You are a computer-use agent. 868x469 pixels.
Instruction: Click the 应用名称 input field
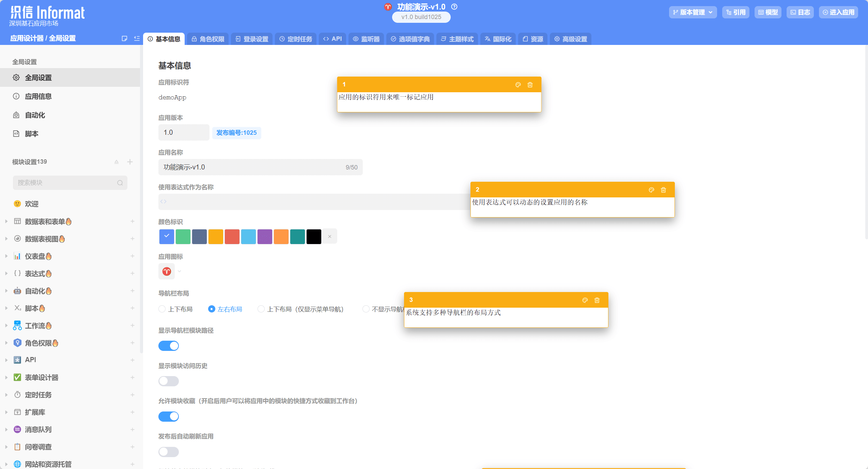[x=252, y=167]
